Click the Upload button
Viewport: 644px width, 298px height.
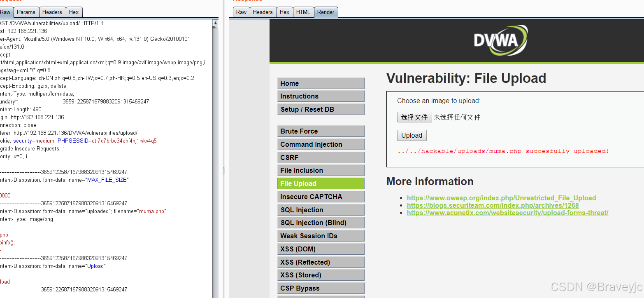click(x=412, y=135)
